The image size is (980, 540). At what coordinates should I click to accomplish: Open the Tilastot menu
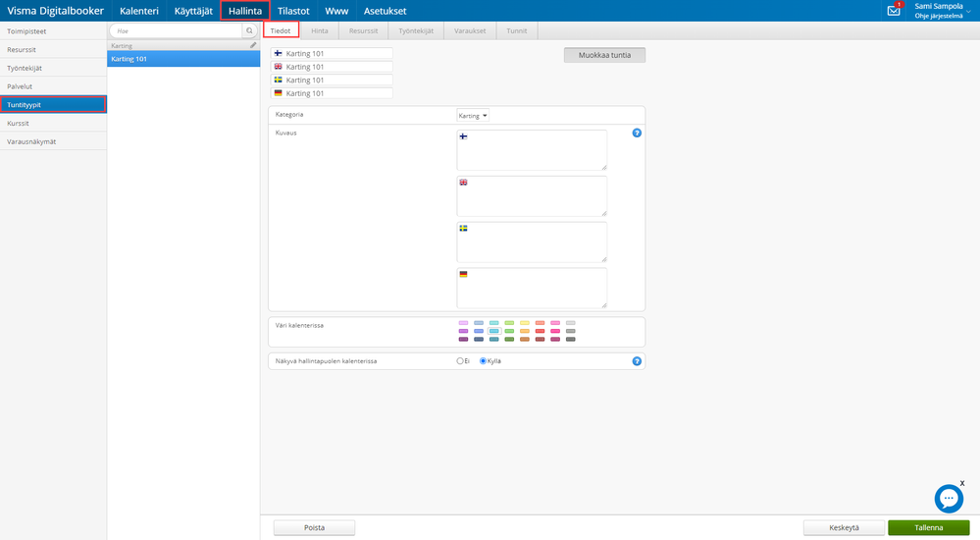293,11
